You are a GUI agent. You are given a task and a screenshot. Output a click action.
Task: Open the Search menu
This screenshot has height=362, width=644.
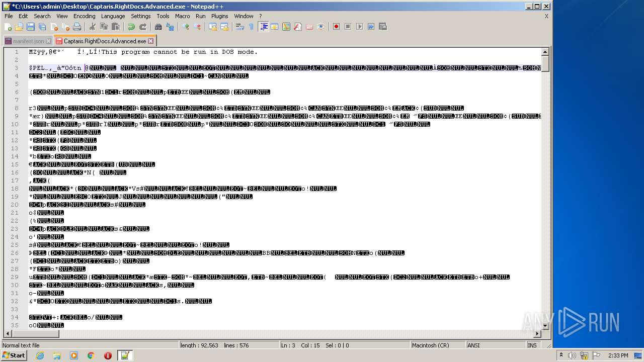pos(42,16)
